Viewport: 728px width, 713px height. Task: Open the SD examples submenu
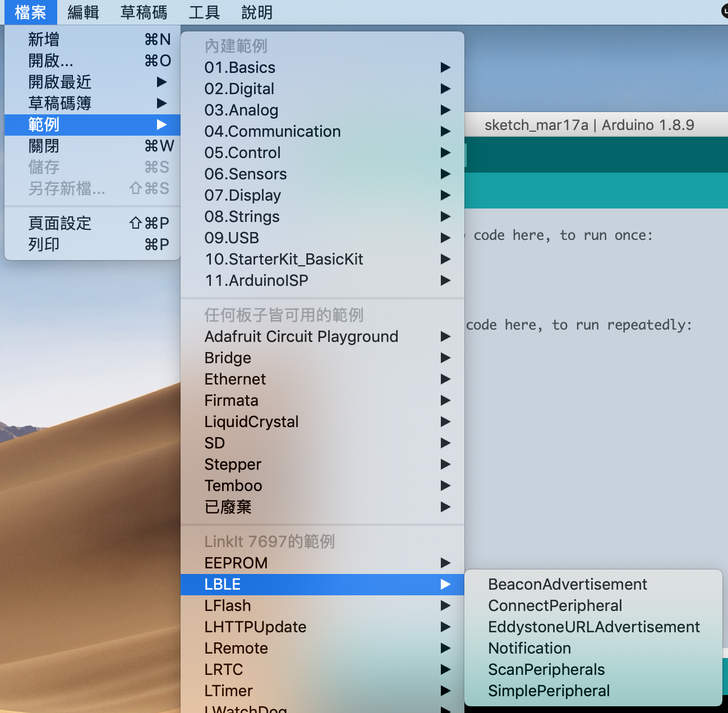tap(322, 443)
